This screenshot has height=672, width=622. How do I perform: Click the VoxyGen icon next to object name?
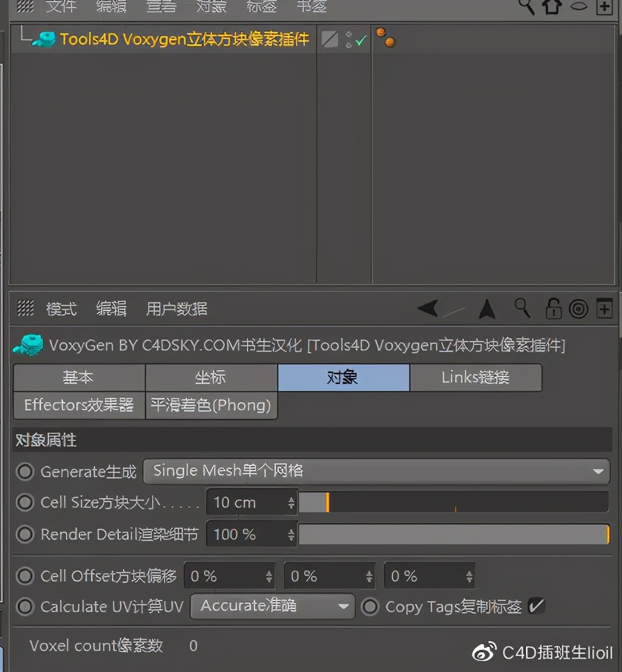tap(26, 344)
